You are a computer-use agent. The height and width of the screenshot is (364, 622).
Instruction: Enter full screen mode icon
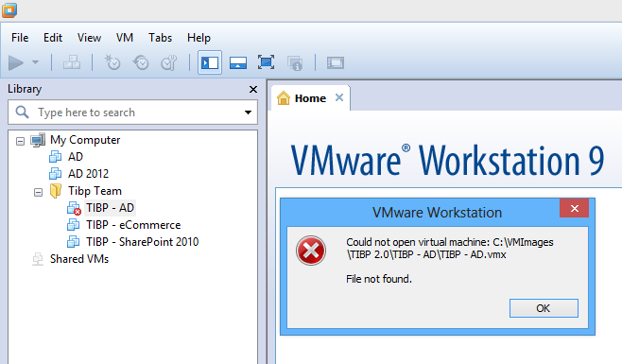(266, 62)
